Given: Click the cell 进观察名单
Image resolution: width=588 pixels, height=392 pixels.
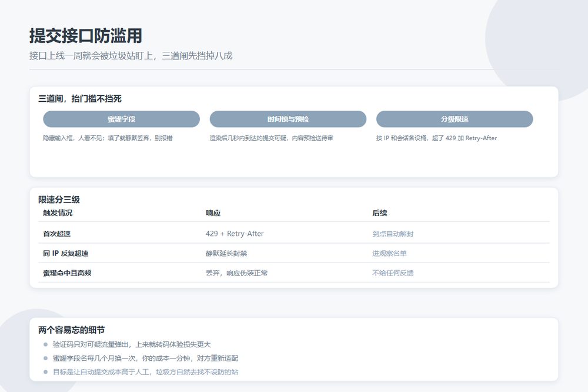Looking at the screenshot, I should click(389, 254).
